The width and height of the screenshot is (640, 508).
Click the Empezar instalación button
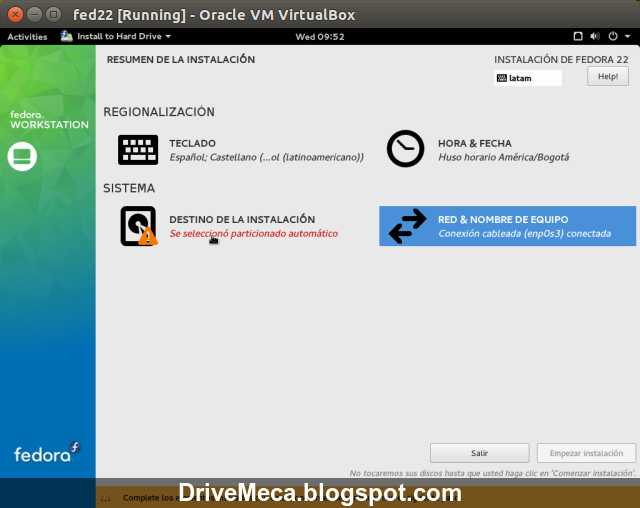pos(586,453)
